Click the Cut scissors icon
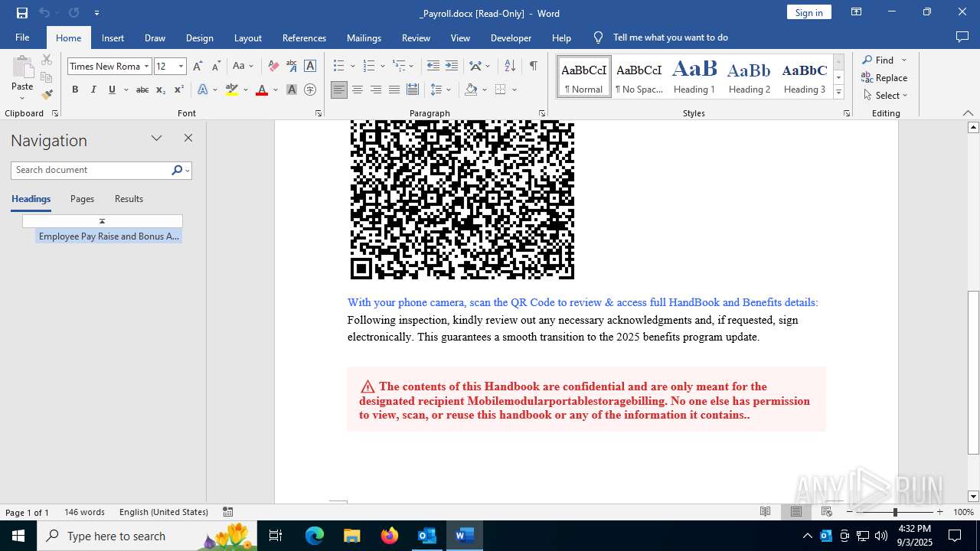 click(x=47, y=60)
